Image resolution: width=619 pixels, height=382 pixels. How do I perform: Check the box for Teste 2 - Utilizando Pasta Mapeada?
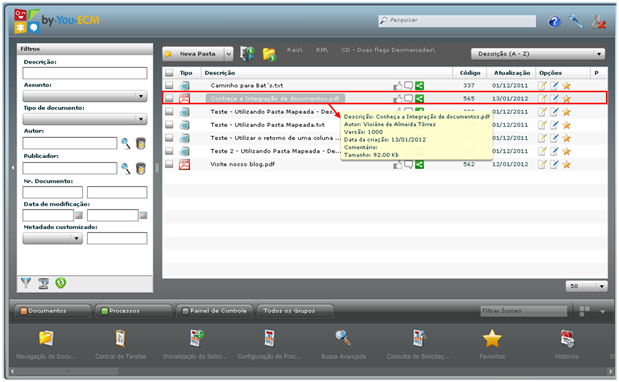(169, 151)
